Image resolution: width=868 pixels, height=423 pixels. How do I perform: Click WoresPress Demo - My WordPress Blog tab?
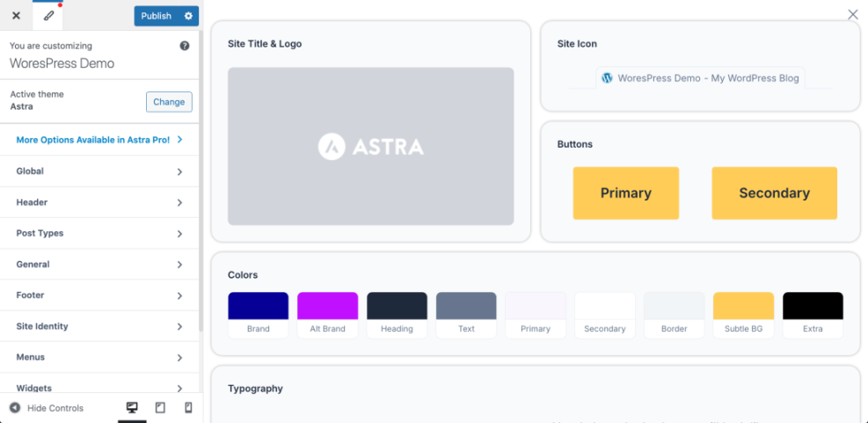click(x=700, y=78)
